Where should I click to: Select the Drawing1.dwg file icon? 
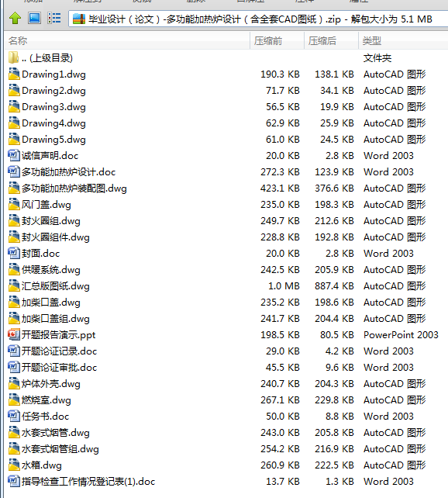coord(14,74)
